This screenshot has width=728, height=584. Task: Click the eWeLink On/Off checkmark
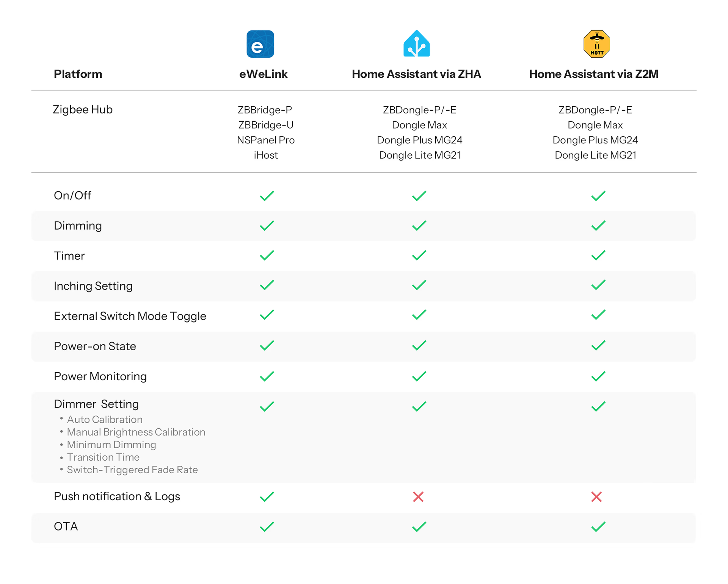coord(267,196)
